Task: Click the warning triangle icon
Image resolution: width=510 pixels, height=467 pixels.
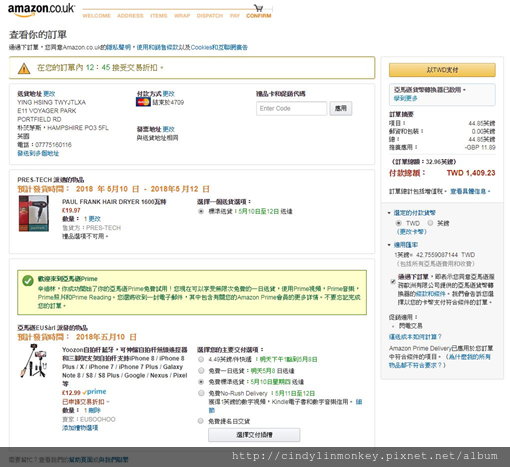Action: click(24, 68)
